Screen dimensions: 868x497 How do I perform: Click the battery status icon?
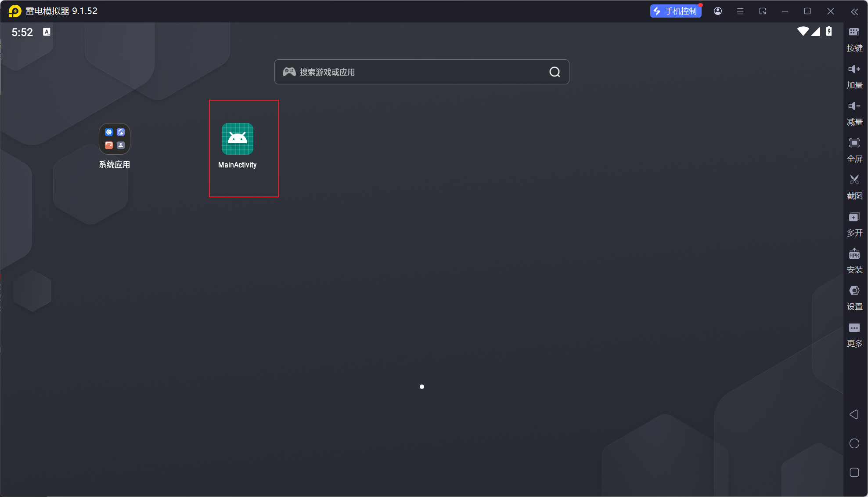click(829, 31)
